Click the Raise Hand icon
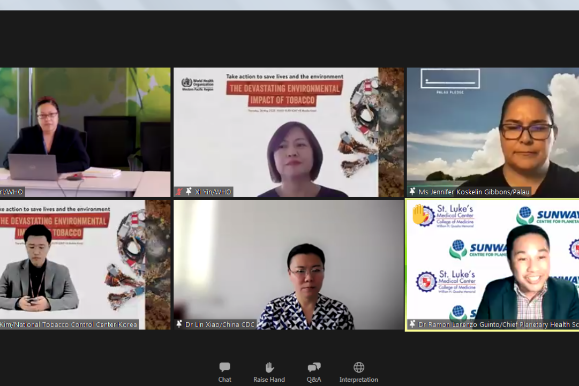This screenshot has height=386, width=579. click(x=270, y=367)
